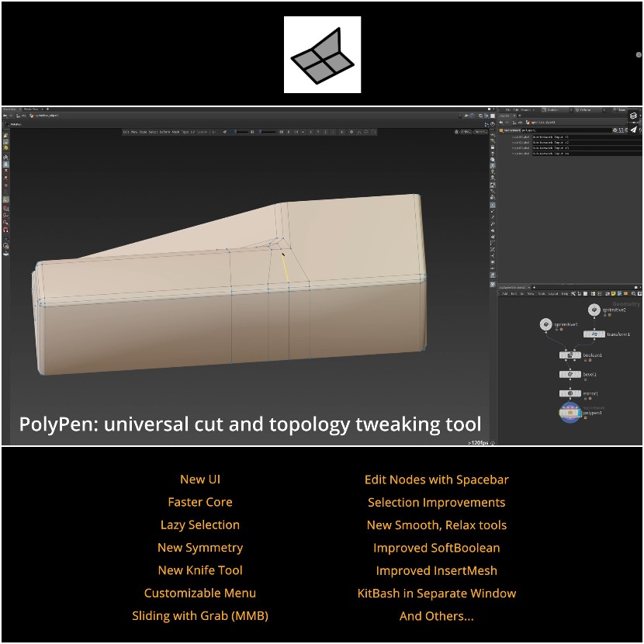Select the boolean1 node
Image resolution: width=644 pixels, height=644 pixels.
(x=570, y=355)
